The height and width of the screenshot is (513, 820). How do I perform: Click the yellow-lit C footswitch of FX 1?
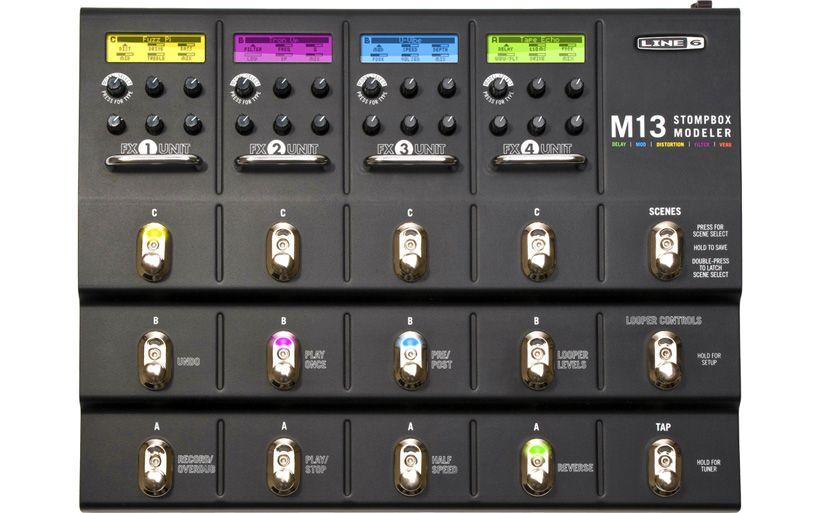(x=154, y=252)
